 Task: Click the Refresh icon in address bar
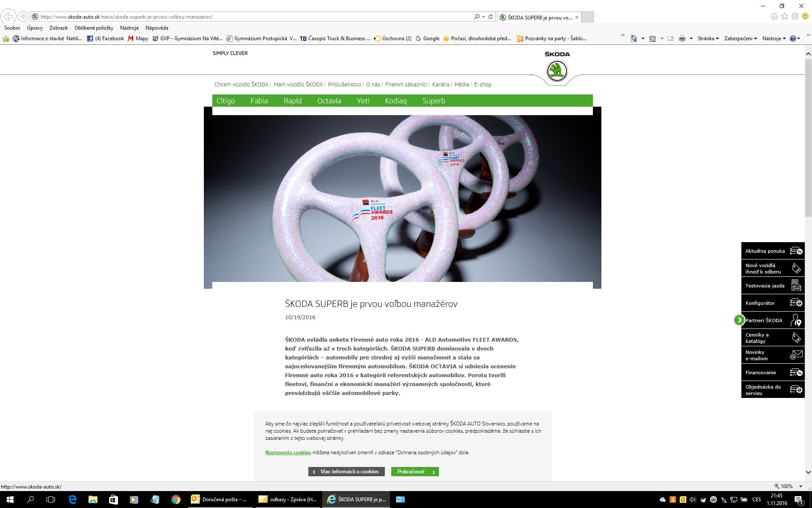[x=491, y=17]
